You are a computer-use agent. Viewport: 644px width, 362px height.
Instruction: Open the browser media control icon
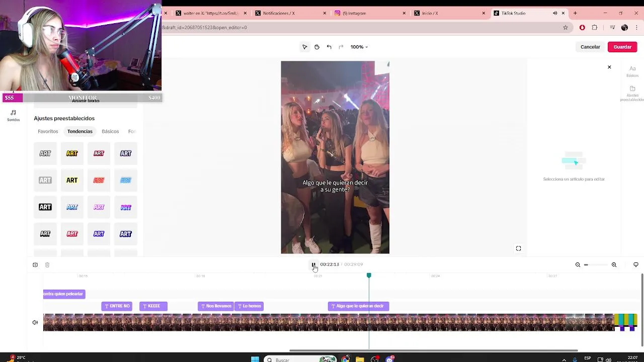pos(612,28)
